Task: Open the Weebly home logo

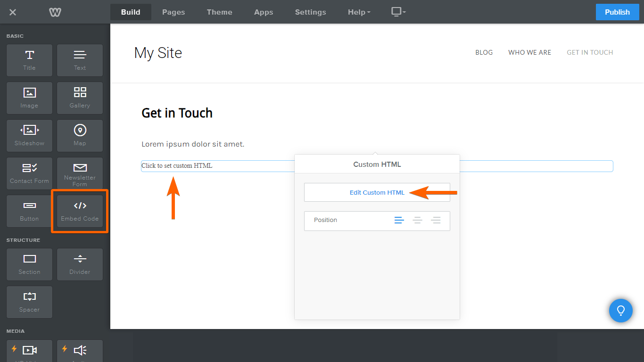Action: pos(55,12)
